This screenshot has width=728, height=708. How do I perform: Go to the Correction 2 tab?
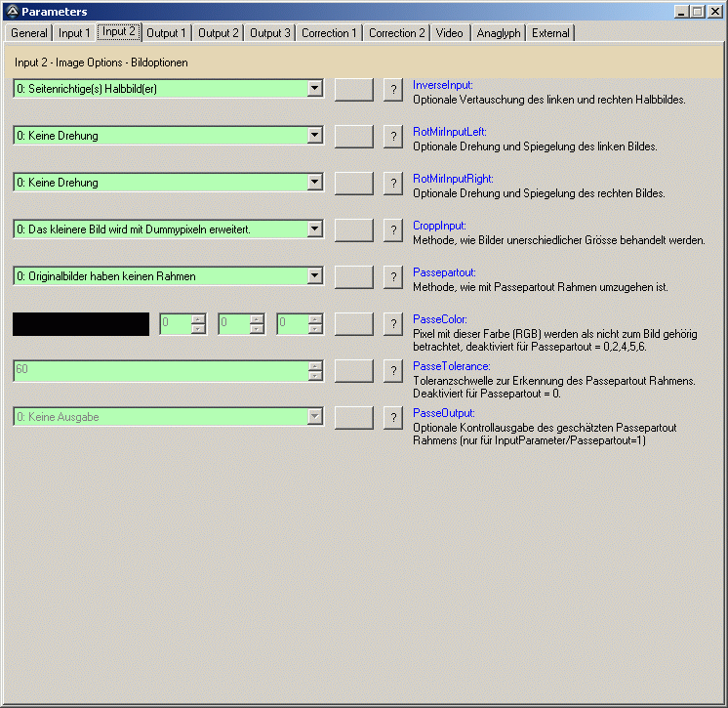pyautogui.click(x=396, y=33)
